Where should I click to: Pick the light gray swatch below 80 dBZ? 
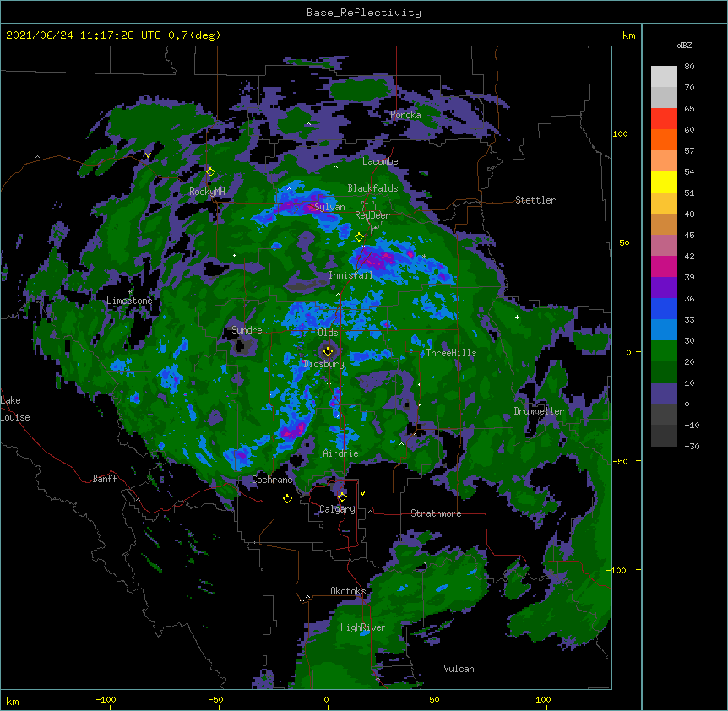coord(664,76)
